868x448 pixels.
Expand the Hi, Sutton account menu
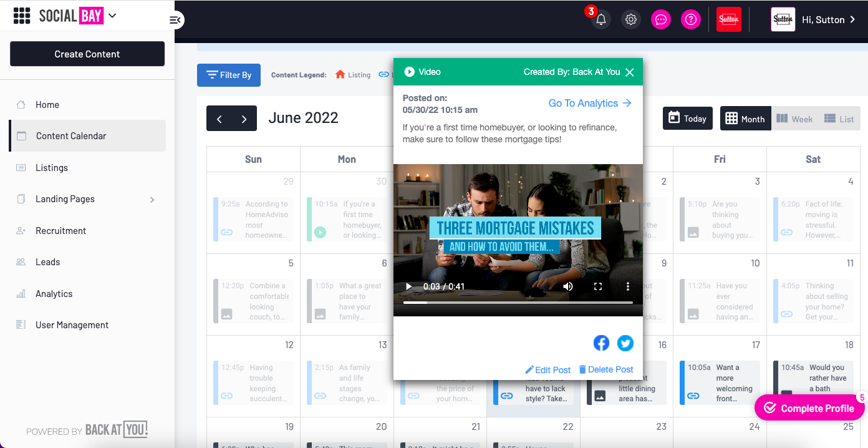pos(829,20)
